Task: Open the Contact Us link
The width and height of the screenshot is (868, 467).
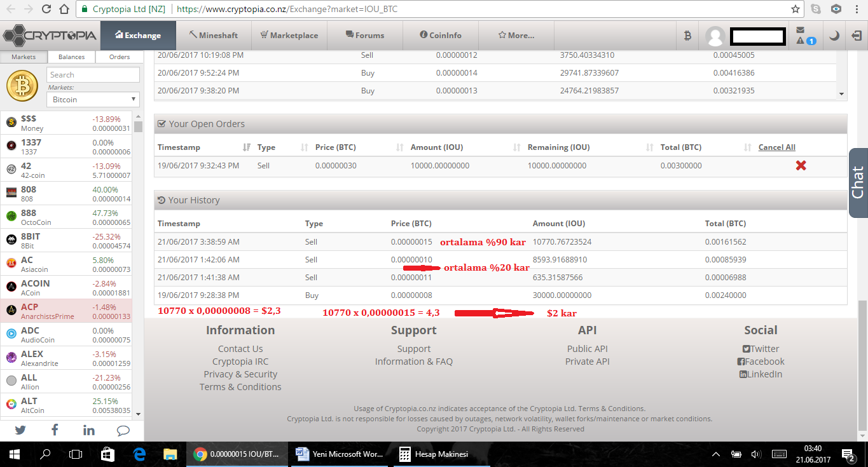Action: 240,349
